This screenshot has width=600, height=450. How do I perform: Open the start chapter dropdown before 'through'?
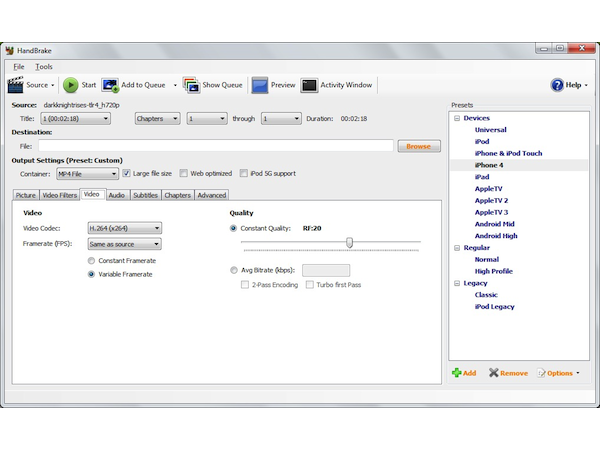coord(207,119)
